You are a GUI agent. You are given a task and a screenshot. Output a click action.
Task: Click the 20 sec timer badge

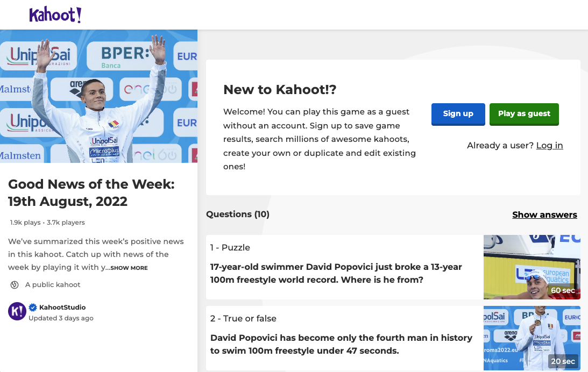tap(563, 361)
